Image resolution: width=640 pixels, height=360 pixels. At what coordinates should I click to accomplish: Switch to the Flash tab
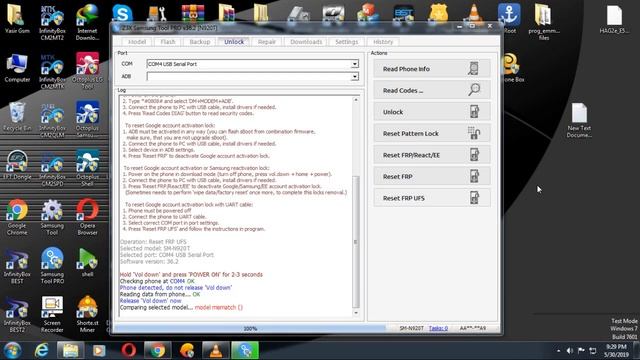(x=168, y=42)
